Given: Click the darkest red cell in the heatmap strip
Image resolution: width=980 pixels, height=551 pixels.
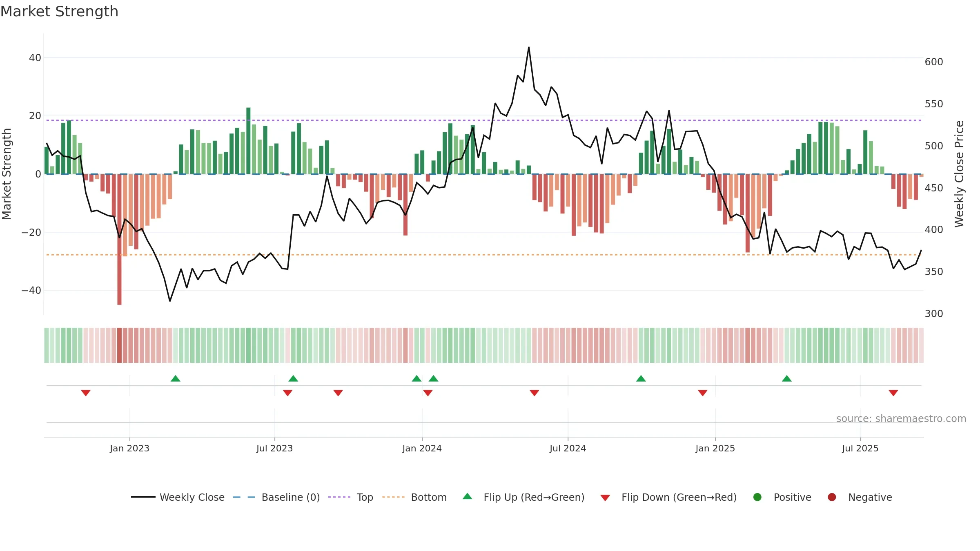Looking at the screenshot, I should (119, 345).
